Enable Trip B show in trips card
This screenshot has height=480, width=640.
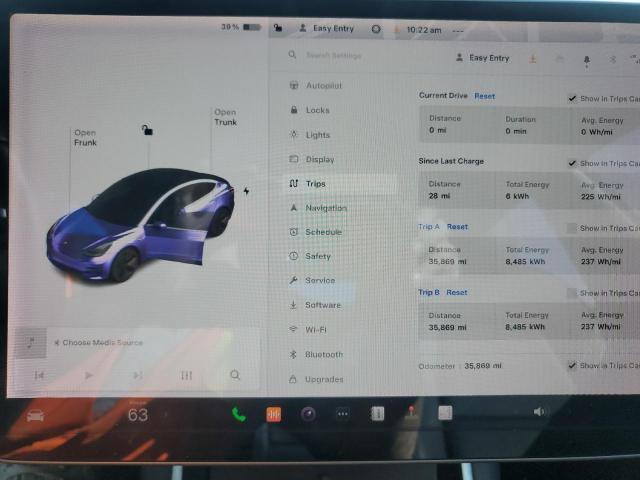coord(572,293)
